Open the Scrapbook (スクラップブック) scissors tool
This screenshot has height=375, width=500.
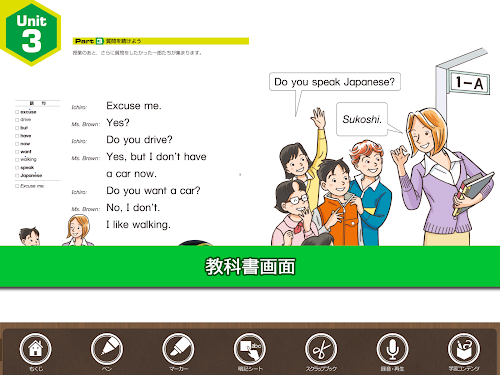321,349
